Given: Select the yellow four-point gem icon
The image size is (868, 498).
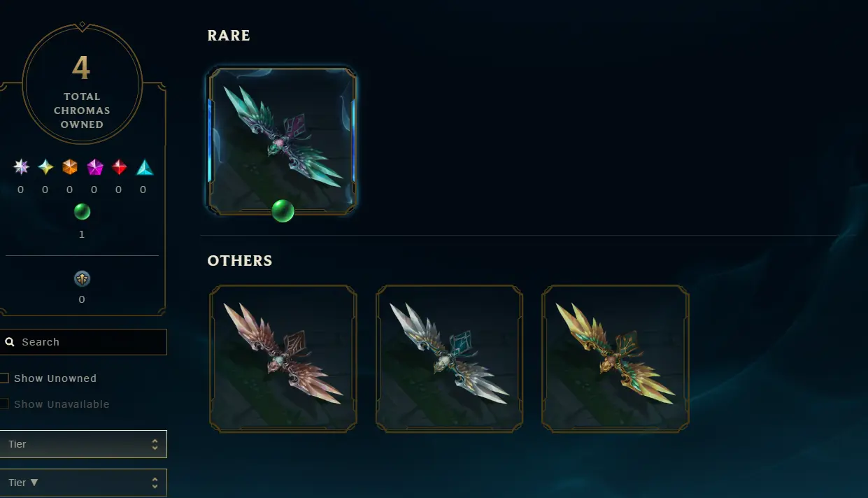Looking at the screenshot, I should click(x=45, y=167).
